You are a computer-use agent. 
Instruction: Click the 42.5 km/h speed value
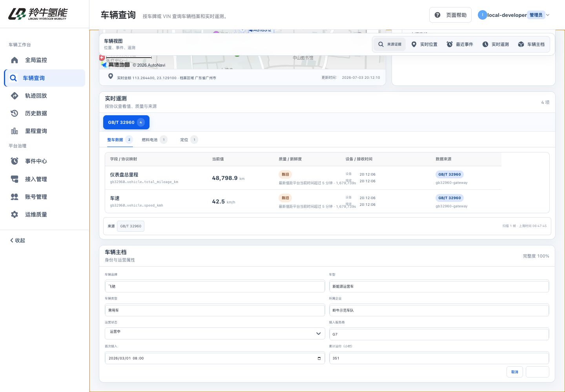224,201
